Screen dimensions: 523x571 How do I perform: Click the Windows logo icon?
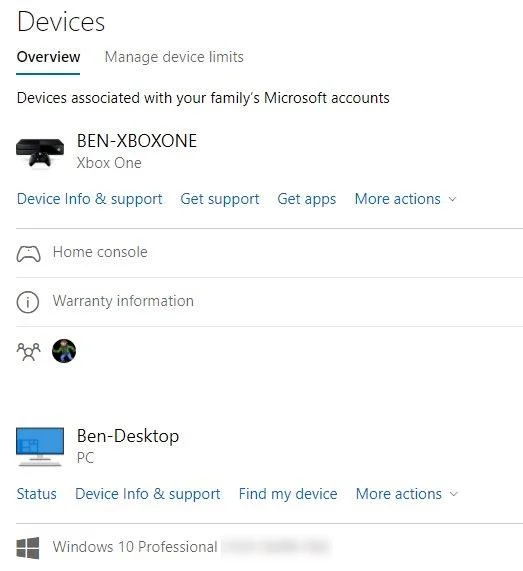pyautogui.click(x=28, y=548)
